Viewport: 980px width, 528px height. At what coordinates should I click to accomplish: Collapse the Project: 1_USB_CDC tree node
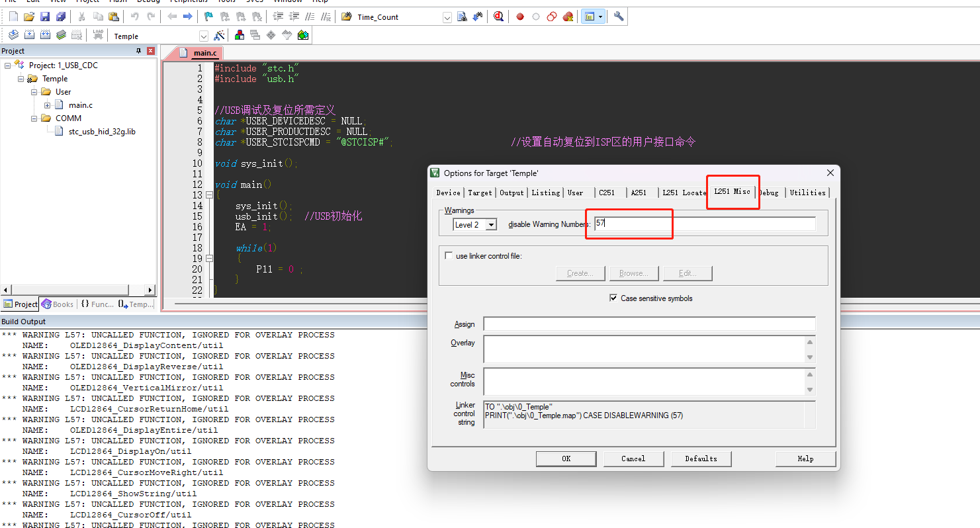pyautogui.click(x=8, y=66)
